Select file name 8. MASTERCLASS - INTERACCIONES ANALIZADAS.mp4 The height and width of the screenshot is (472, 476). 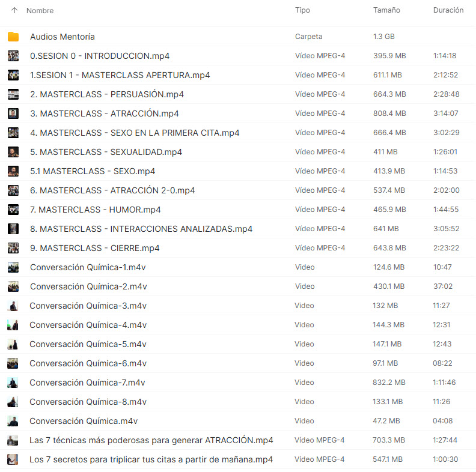tap(141, 229)
